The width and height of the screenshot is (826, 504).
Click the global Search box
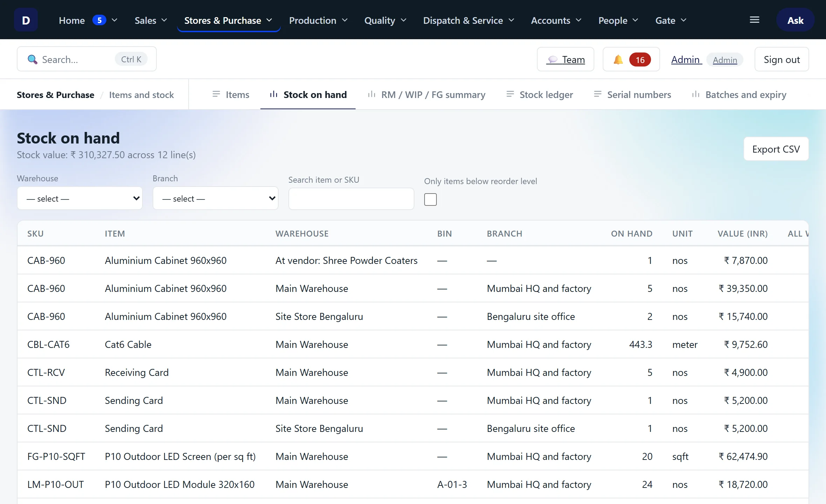(x=87, y=59)
